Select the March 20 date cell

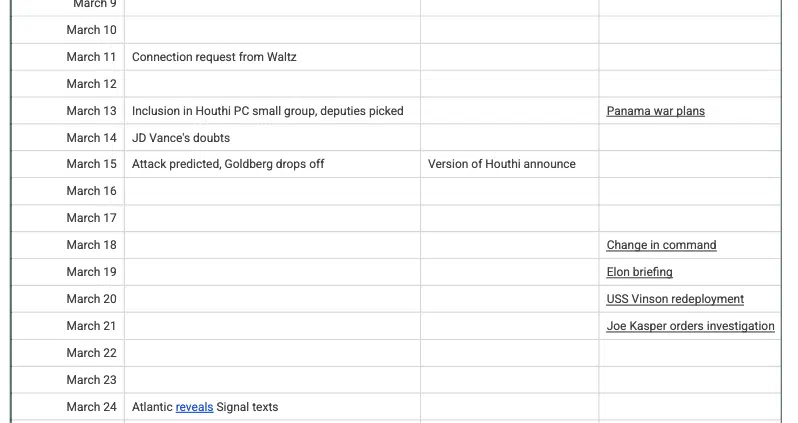pos(68,299)
